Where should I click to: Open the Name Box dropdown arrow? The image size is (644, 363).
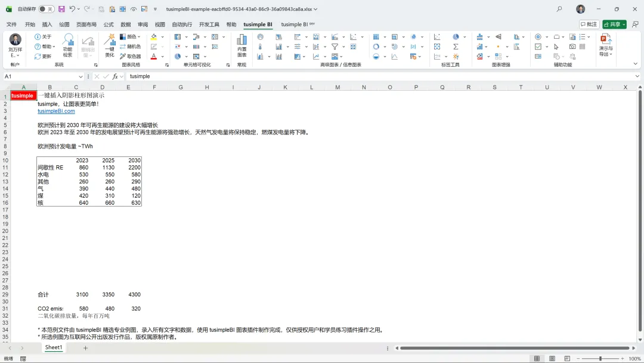(x=80, y=76)
